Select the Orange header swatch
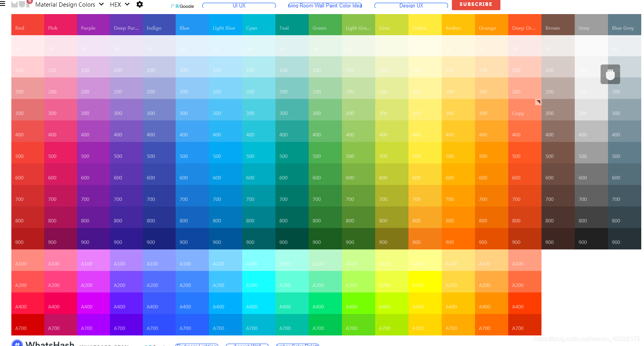 [491, 25]
